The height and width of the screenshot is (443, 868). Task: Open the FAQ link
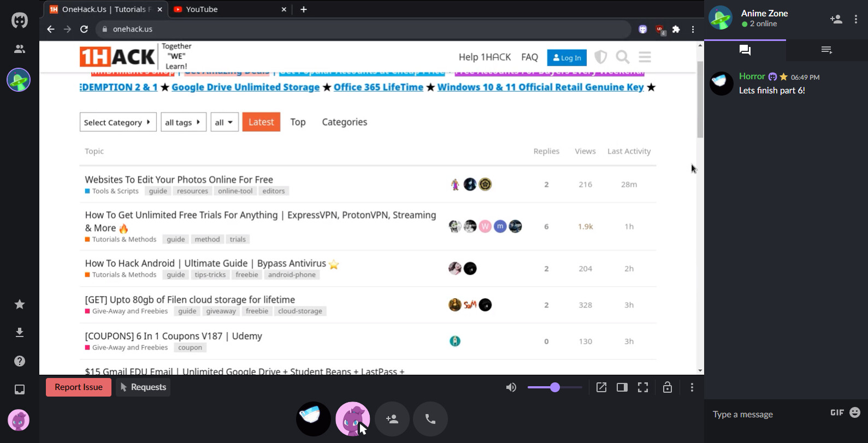click(x=529, y=57)
